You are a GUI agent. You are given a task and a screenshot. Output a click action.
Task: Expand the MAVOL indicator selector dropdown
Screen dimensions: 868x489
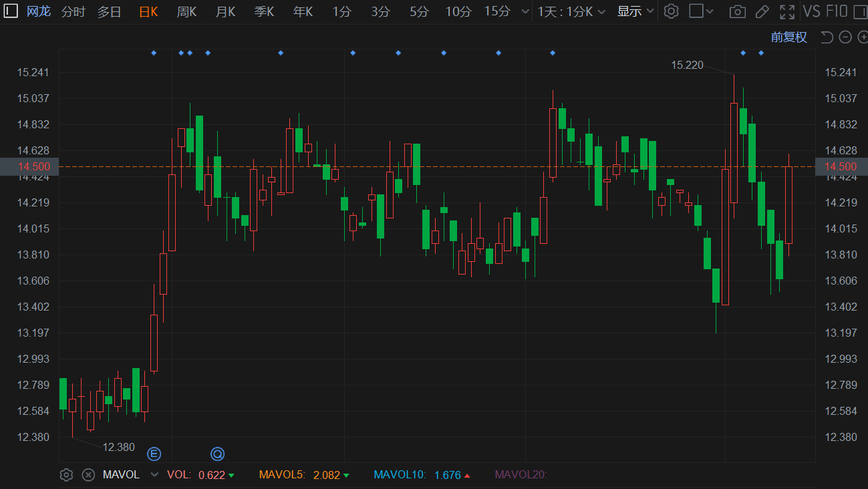[154, 475]
